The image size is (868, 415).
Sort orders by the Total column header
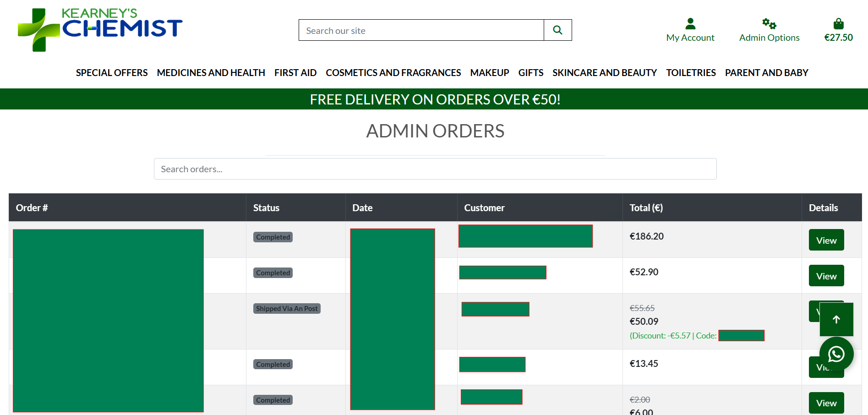click(646, 207)
